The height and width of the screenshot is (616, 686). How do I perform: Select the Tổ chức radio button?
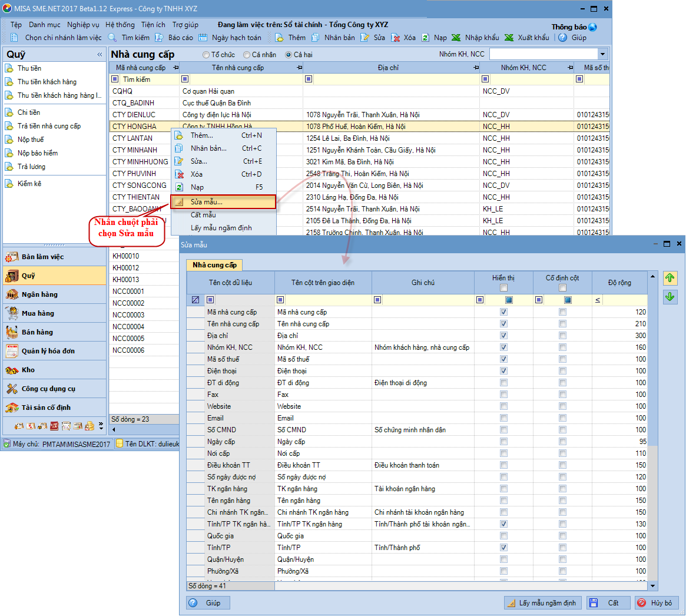206,55
